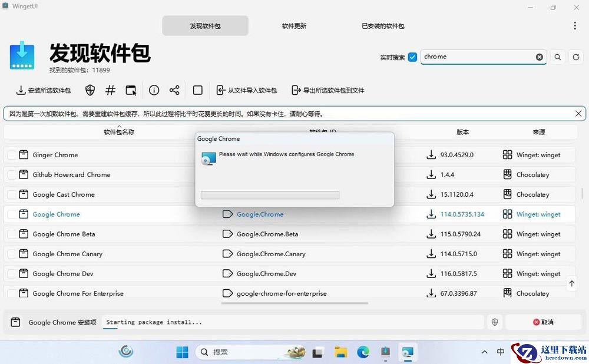
Task: Click the horizontal scrollbar below package list
Action: (x=295, y=303)
